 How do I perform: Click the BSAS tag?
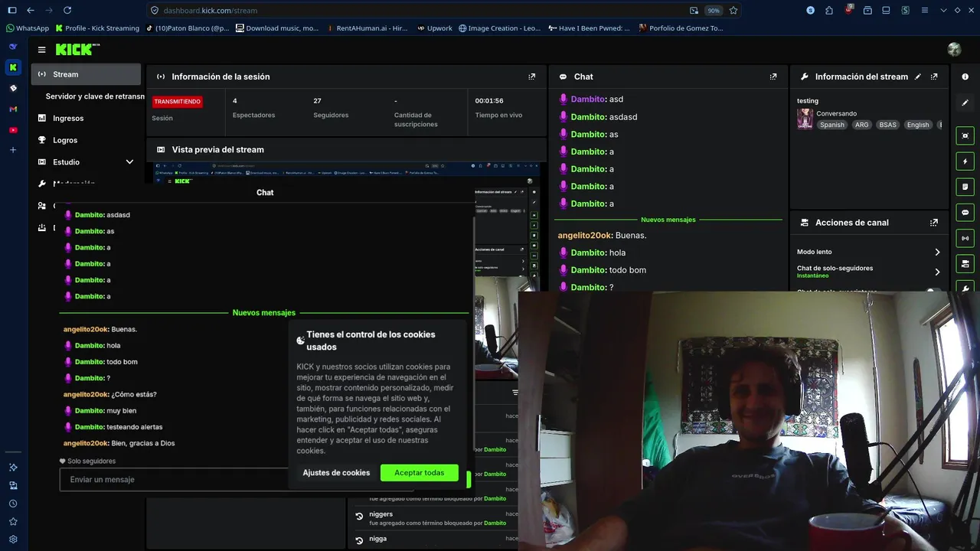click(x=887, y=125)
